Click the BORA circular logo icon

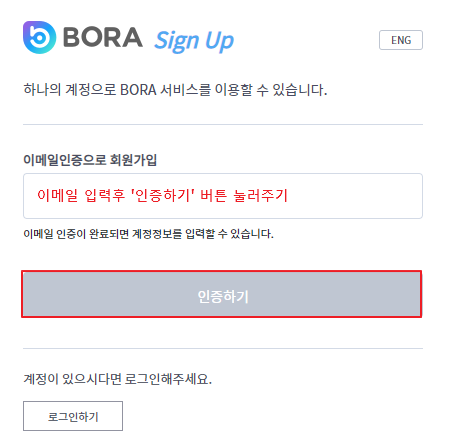coord(39,37)
